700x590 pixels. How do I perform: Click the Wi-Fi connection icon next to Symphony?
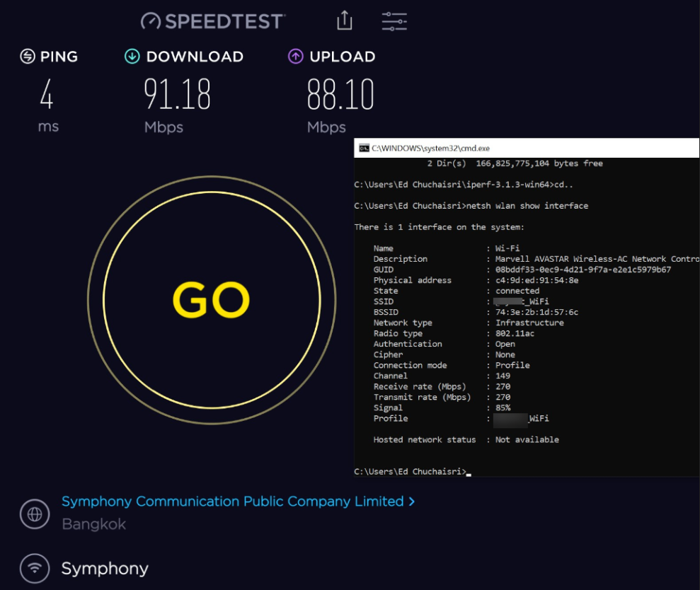pos(35,568)
